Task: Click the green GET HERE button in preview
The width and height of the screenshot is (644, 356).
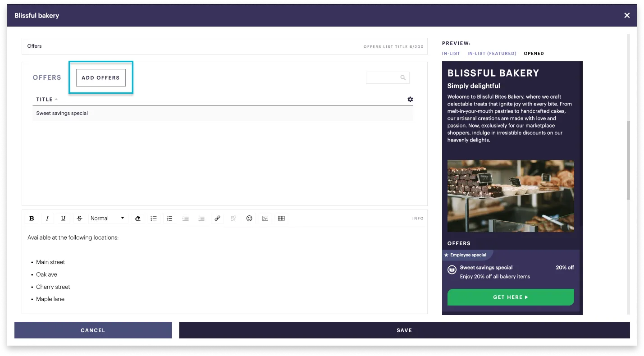Action: tap(511, 297)
